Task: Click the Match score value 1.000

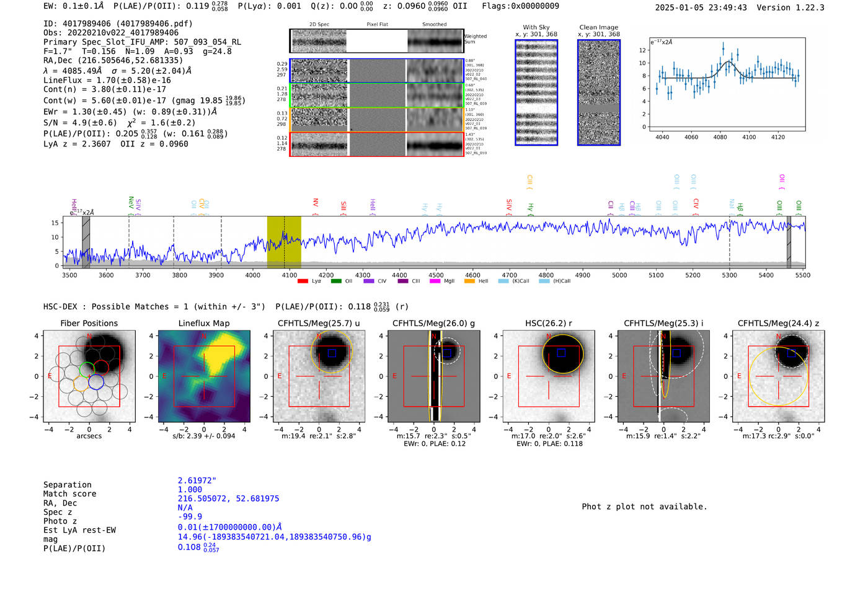Action: pyautogui.click(x=190, y=490)
